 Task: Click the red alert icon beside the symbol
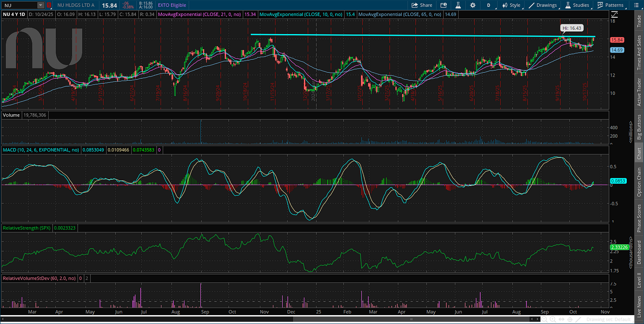[49, 5]
